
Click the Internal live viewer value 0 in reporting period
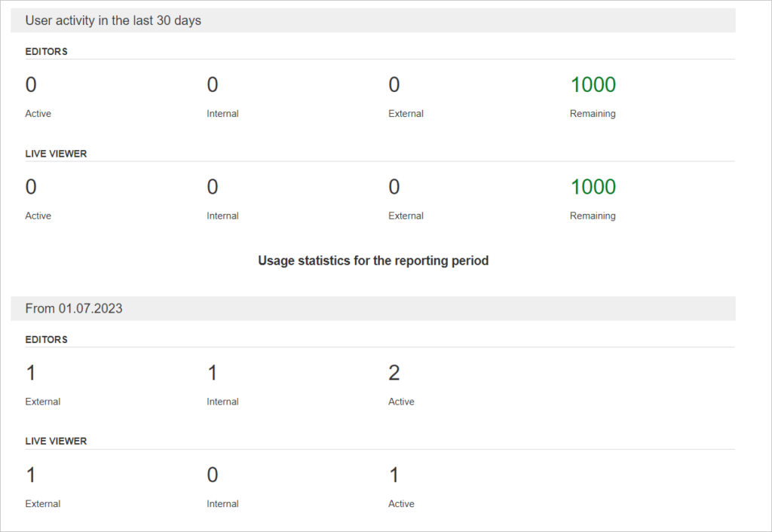pos(212,475)
